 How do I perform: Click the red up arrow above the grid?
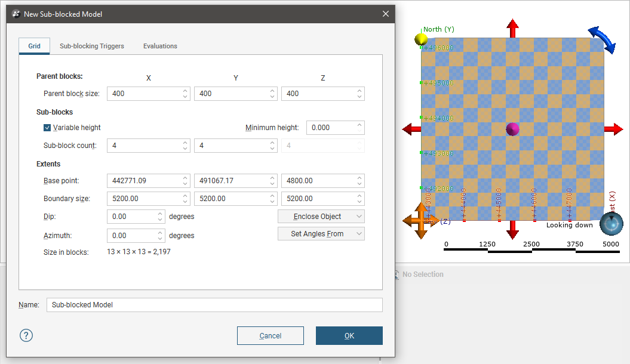(512, 28)
